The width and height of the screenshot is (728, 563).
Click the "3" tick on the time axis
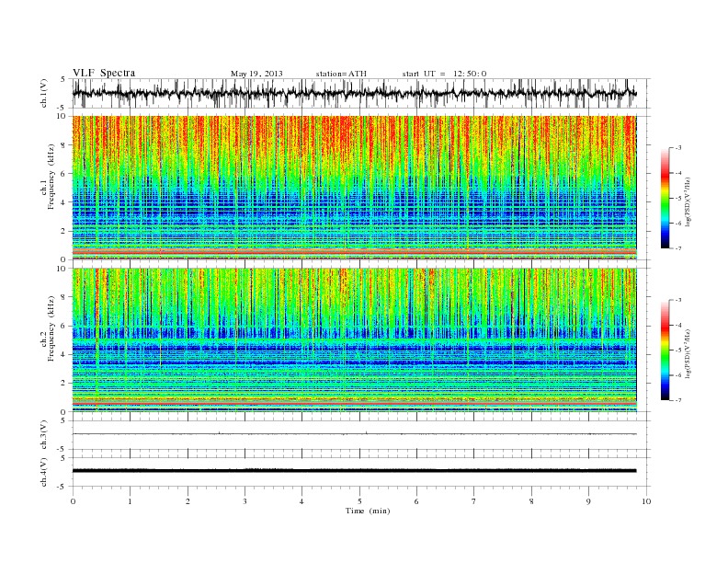pyautogui.click(x=245, y=501)
